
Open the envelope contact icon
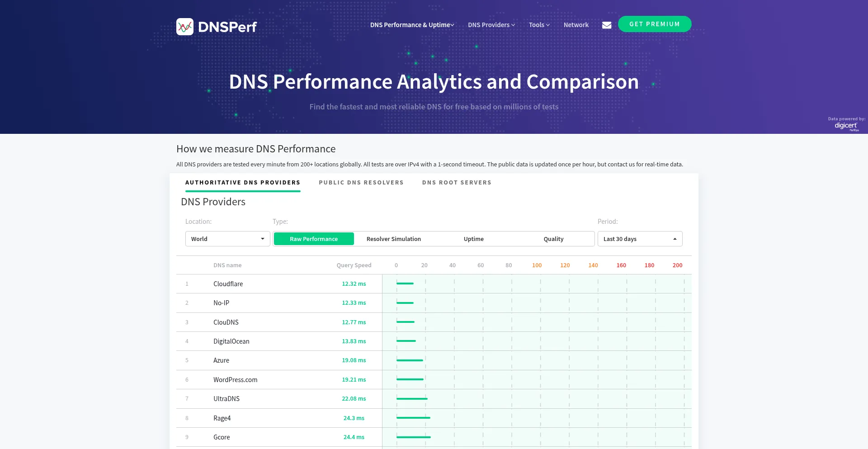(607, 25)
